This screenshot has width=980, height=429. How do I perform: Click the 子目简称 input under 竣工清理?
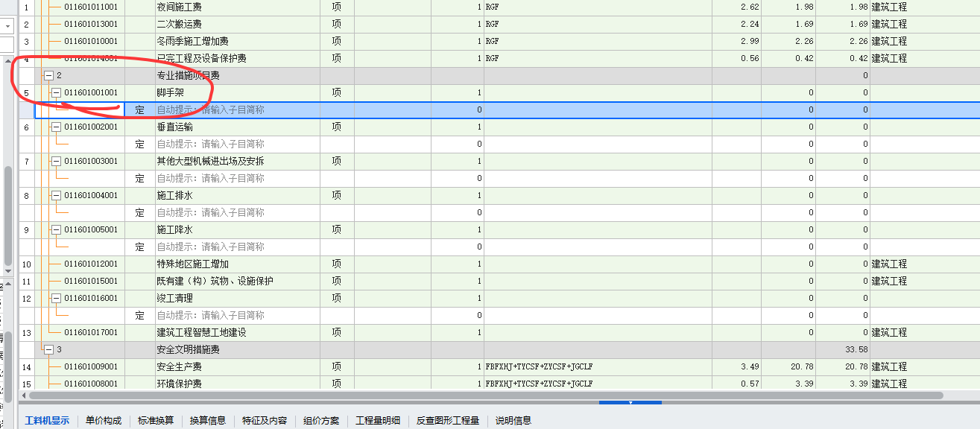pos(238,315)
